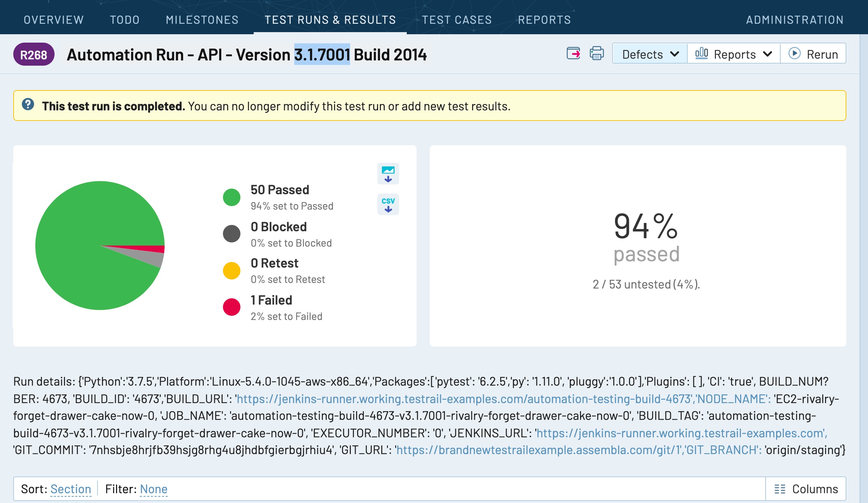This screenshot has height=503, width=868.
Task: Change filter from None
Action: 154,489
